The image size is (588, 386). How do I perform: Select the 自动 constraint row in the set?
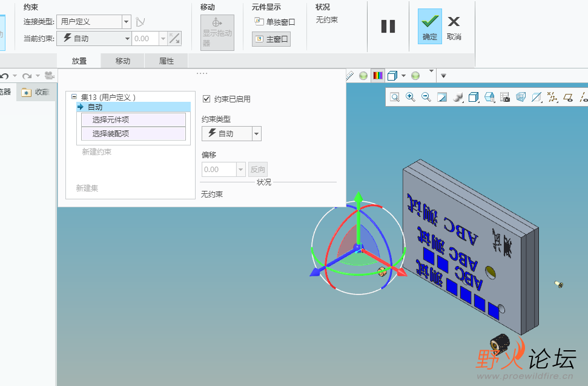(133, 107)
